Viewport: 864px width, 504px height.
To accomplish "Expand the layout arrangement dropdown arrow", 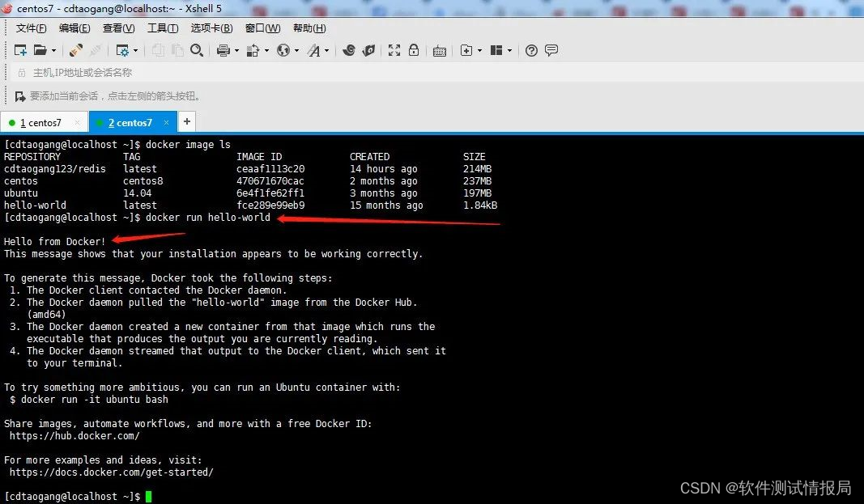I will (x=509, y=51).
